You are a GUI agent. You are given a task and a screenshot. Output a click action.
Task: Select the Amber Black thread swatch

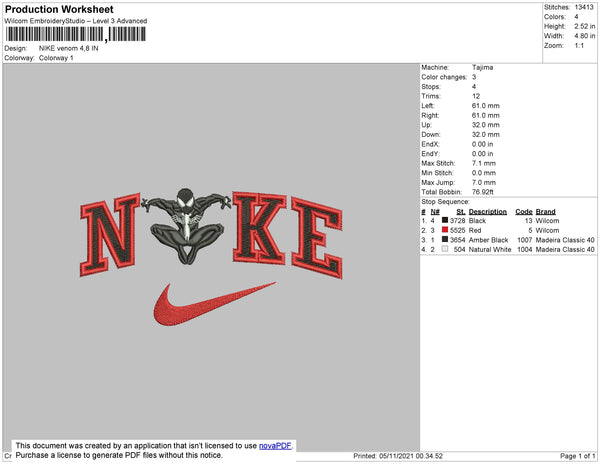445,239
